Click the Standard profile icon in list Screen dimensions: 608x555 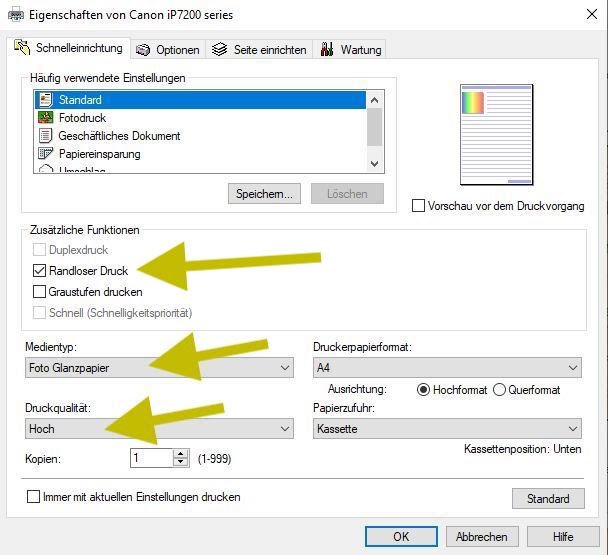46,100
